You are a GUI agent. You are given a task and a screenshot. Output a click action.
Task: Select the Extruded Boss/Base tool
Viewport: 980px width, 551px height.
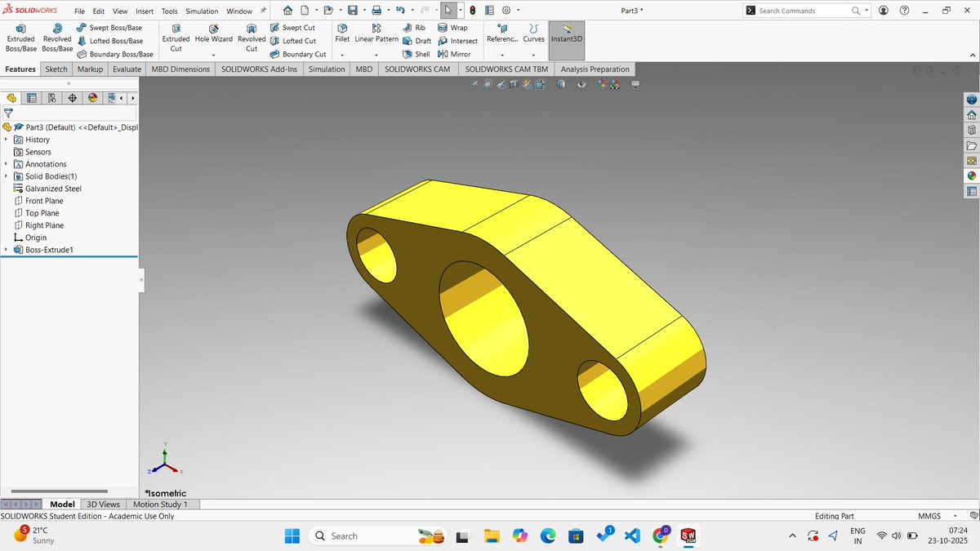coord(20,38)
